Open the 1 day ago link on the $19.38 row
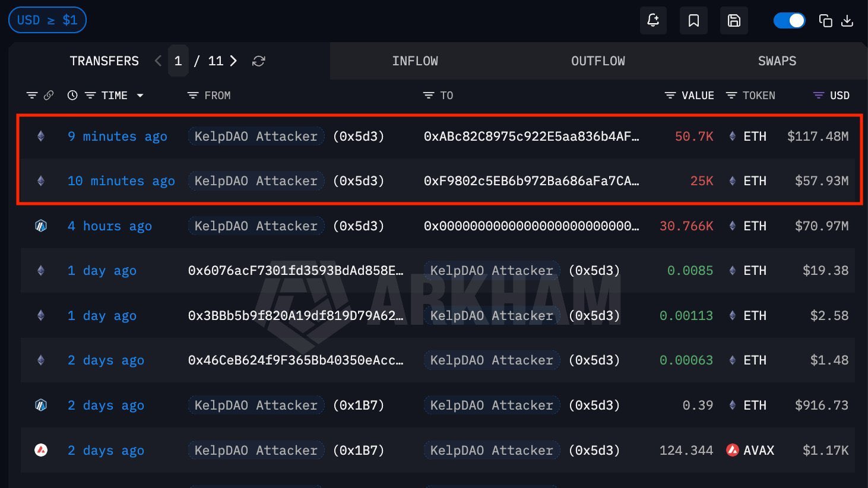Viewport: 868px width, 488px height. pyautogui.click(x=102, y=271)
